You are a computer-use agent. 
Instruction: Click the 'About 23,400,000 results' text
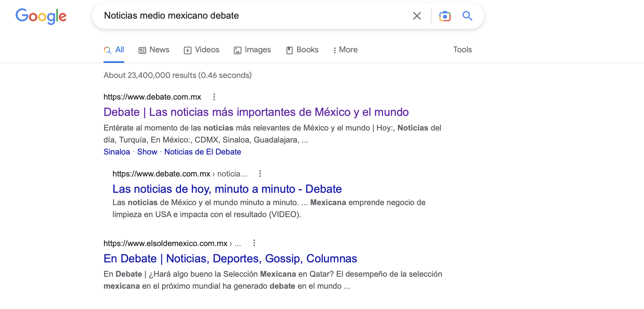(x=177, y=75)
